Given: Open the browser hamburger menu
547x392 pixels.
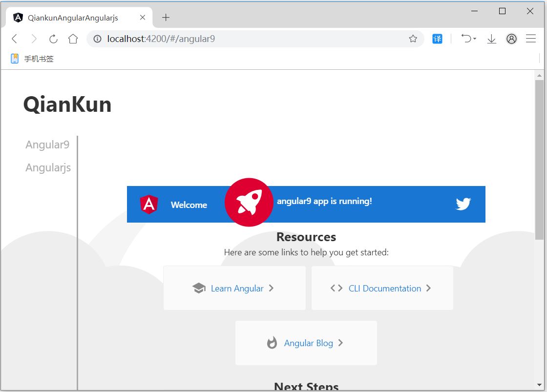Looking at the screenshot, I should (x=531, y=39).
